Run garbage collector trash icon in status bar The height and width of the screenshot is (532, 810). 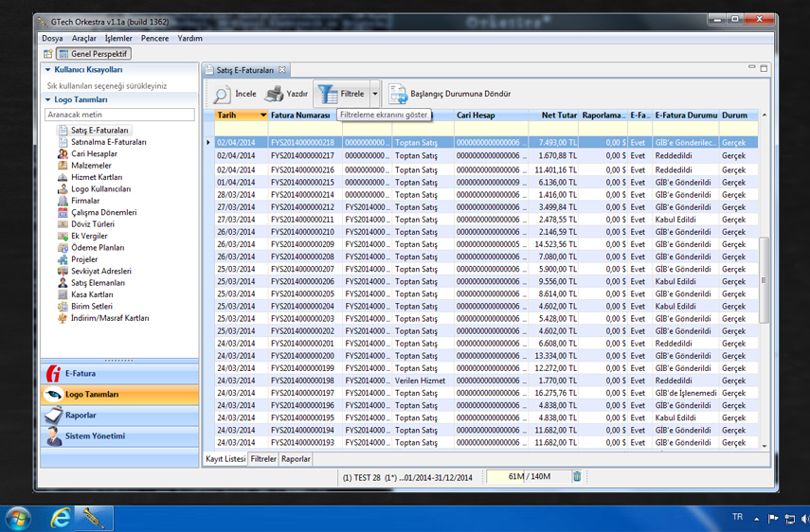577,477
